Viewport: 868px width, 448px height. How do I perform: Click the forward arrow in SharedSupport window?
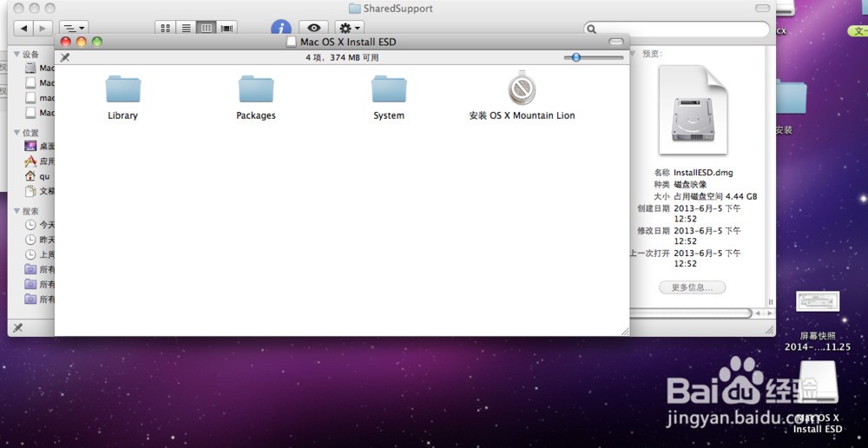(43, 28)
